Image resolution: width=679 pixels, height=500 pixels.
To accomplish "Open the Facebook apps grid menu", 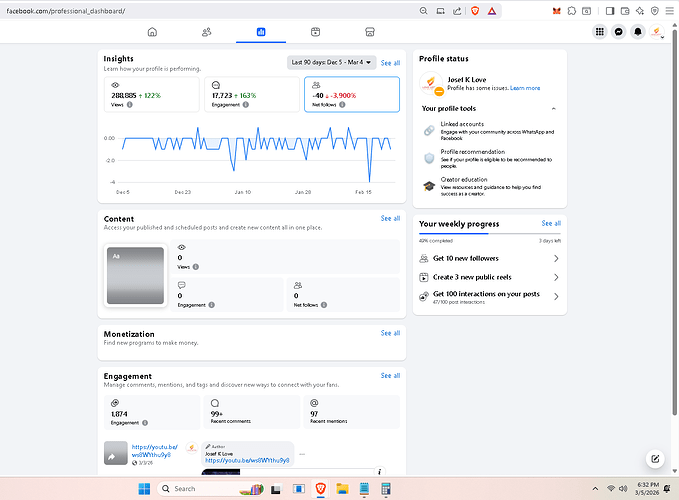I will 600,32.
